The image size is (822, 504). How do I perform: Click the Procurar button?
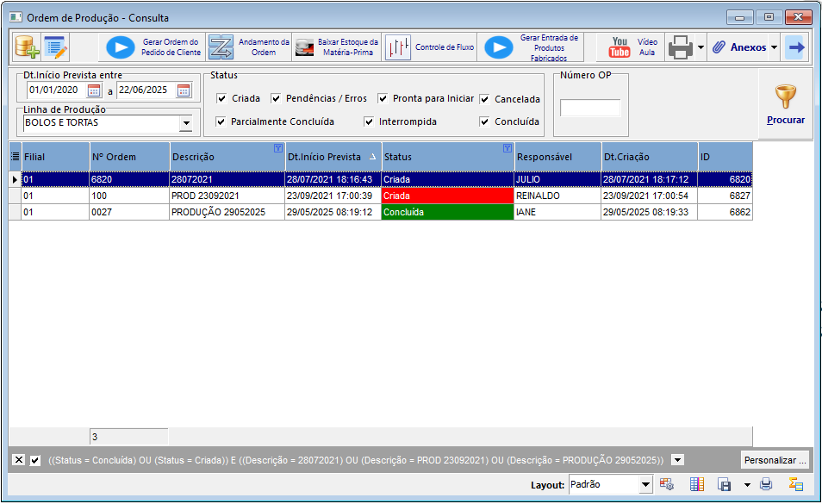click(x=785, y=105)
